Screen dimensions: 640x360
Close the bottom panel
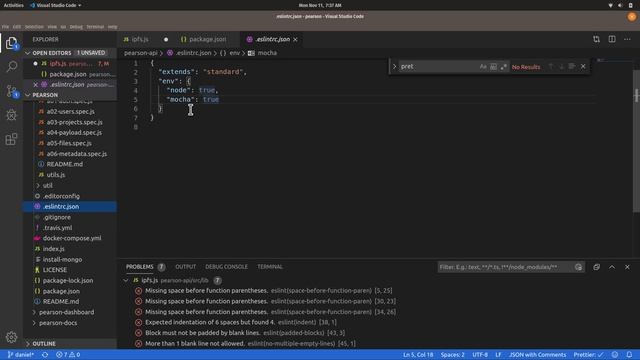(627, 267)
